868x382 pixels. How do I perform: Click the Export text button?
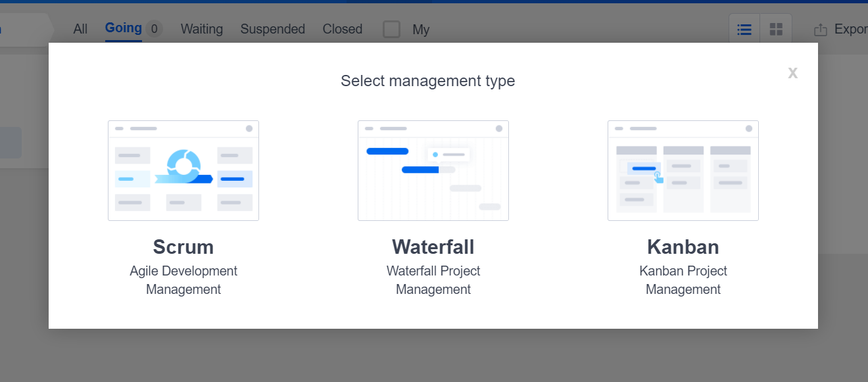tap(850, 30)
